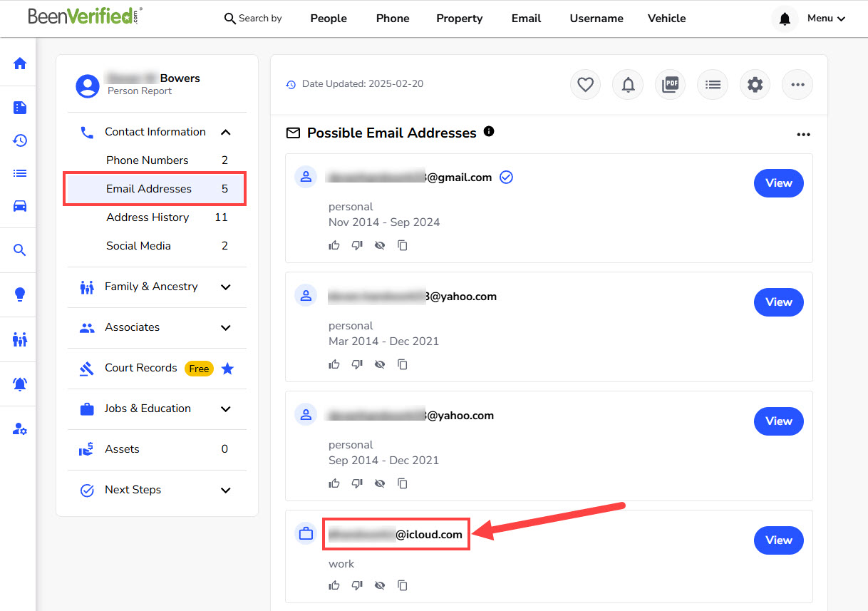The height and width of the screenshot is (611, 868).
Task: Click the verified checkmark on gmail email
Action: (506, 178)
